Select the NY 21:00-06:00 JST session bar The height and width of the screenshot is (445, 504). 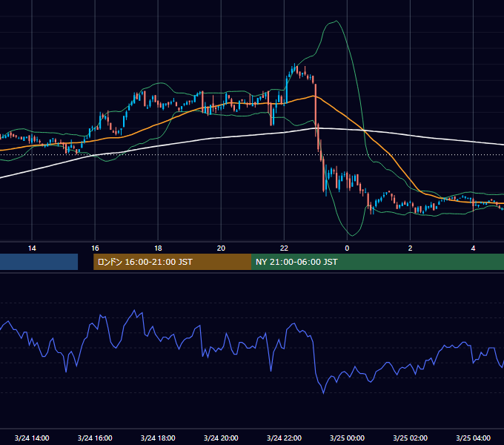[378, 262]
